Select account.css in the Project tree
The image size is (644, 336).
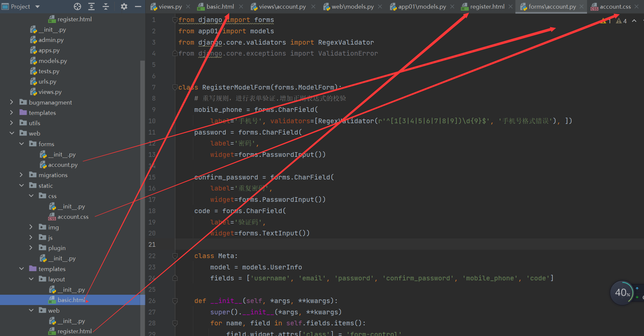pyautogui.click(x=73, y=217)
